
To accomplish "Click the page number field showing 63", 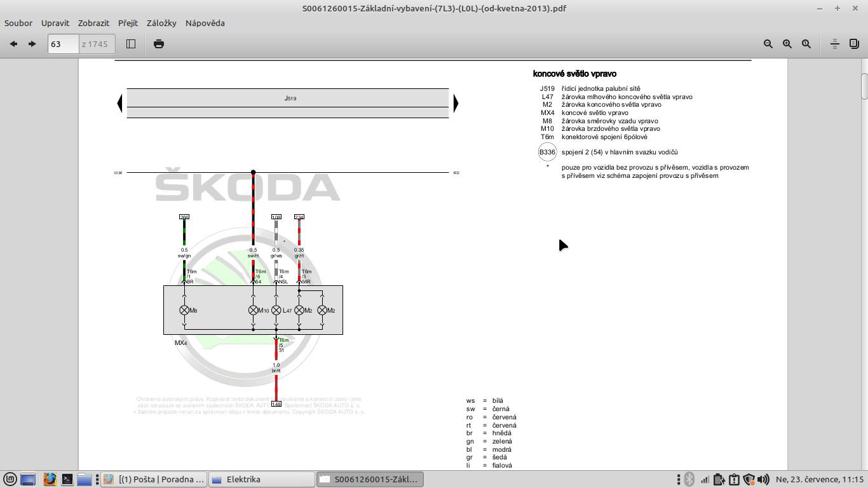I will [63, 44].
